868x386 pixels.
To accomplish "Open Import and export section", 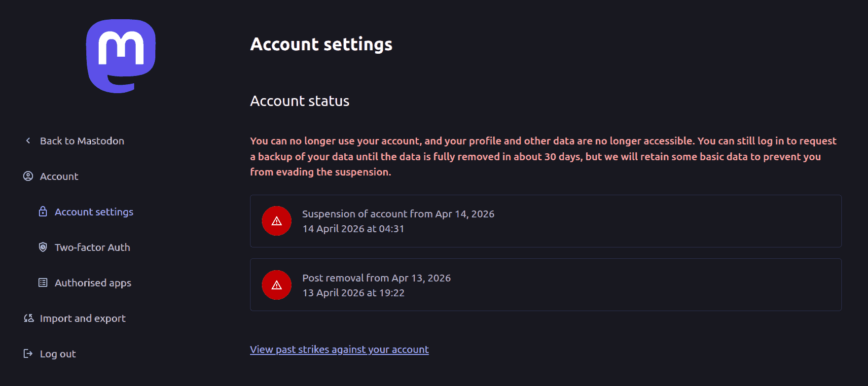I will pos(82,318).
